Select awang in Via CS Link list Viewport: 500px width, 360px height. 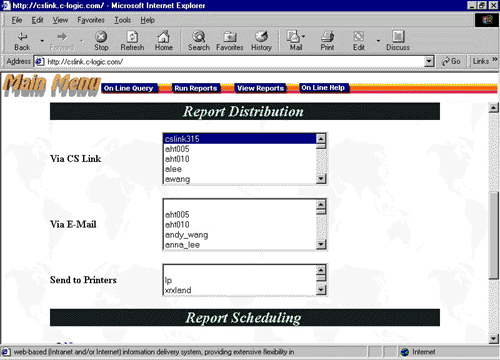tap(240, 179)
